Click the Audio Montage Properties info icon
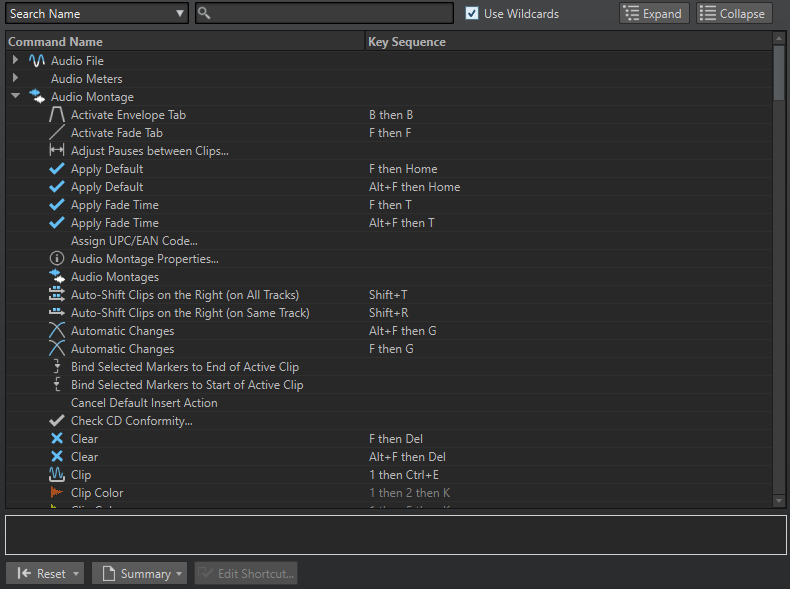The height and width of the screenshot is (589, 790). pyautogui.click(x=57, y=259)
